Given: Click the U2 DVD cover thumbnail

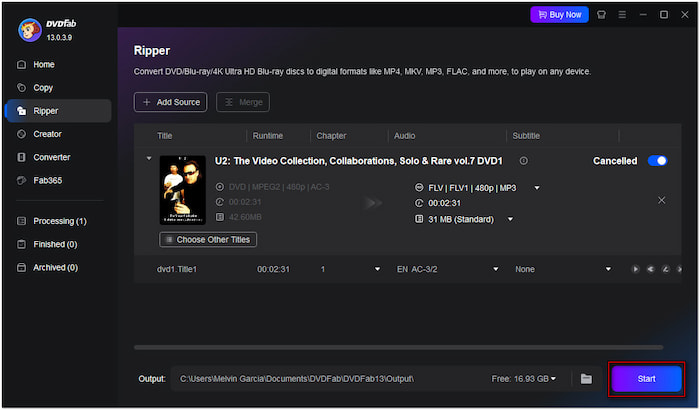Looking at the screenshot, I should point(183,190).
